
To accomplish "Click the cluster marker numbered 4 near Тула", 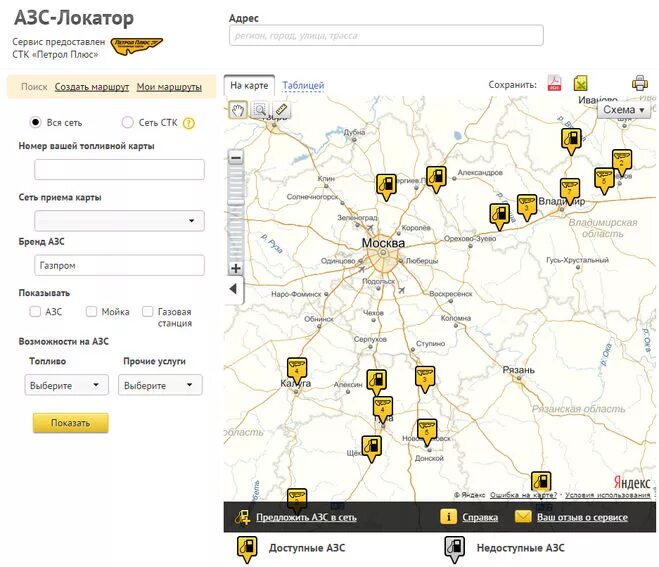I will pos(382,409).
